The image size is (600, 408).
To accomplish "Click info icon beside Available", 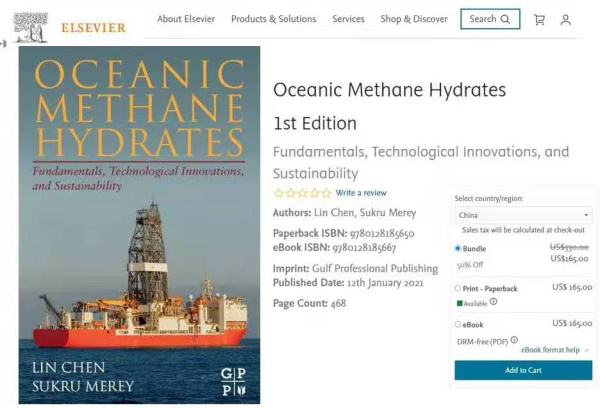I will (x=494, y=302).
